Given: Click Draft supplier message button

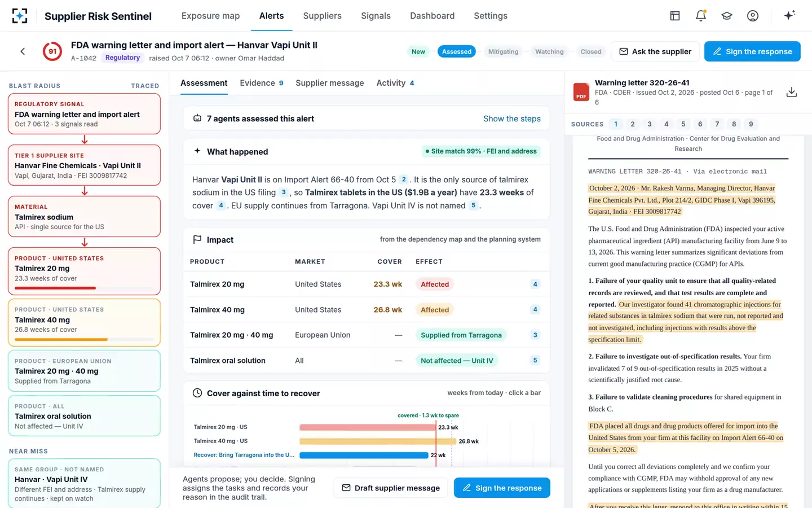Looking at the screenshot, I should (390, 488).
